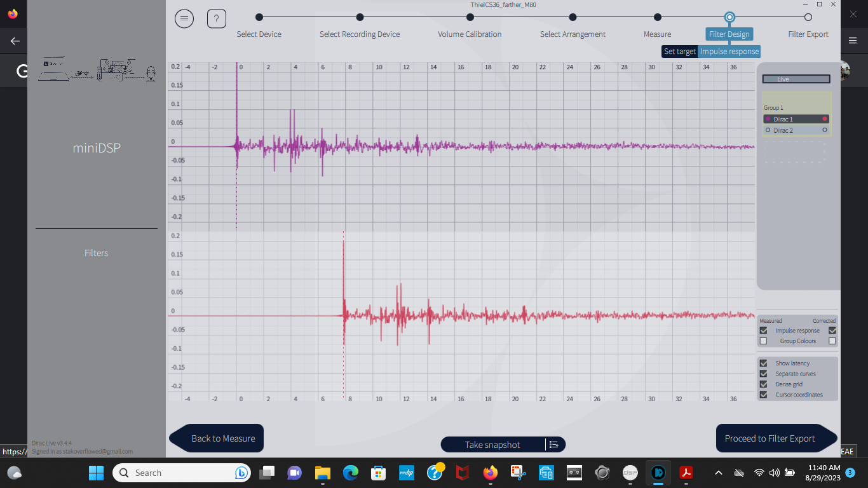Open Snipping Tool from taskbar
The image size is (868, 488).
point(518,473)
